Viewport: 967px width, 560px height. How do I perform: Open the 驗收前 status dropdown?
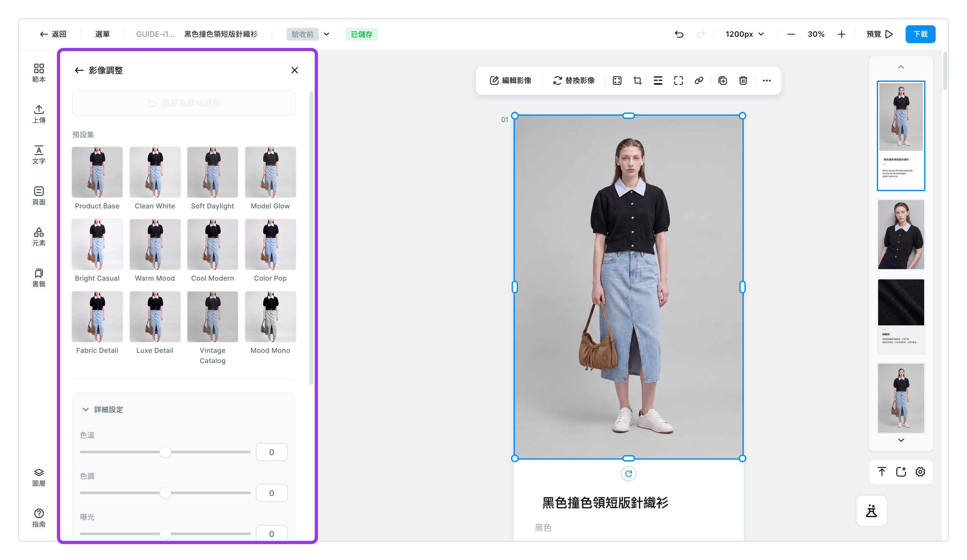click(308, 34)
